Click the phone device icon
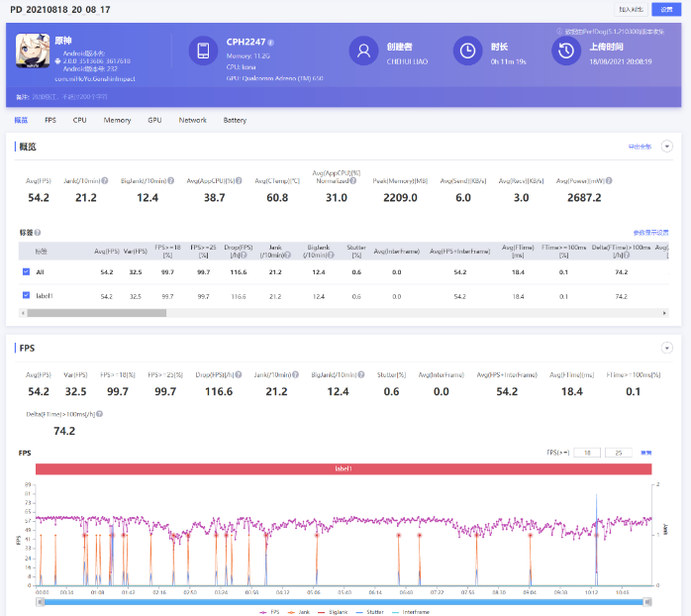 point(203,51)
